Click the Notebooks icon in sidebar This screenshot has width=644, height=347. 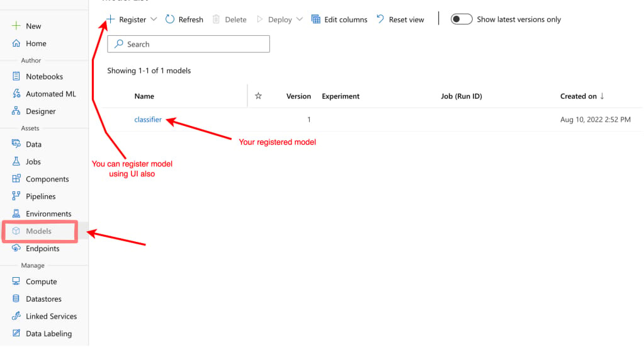(16, 76)
